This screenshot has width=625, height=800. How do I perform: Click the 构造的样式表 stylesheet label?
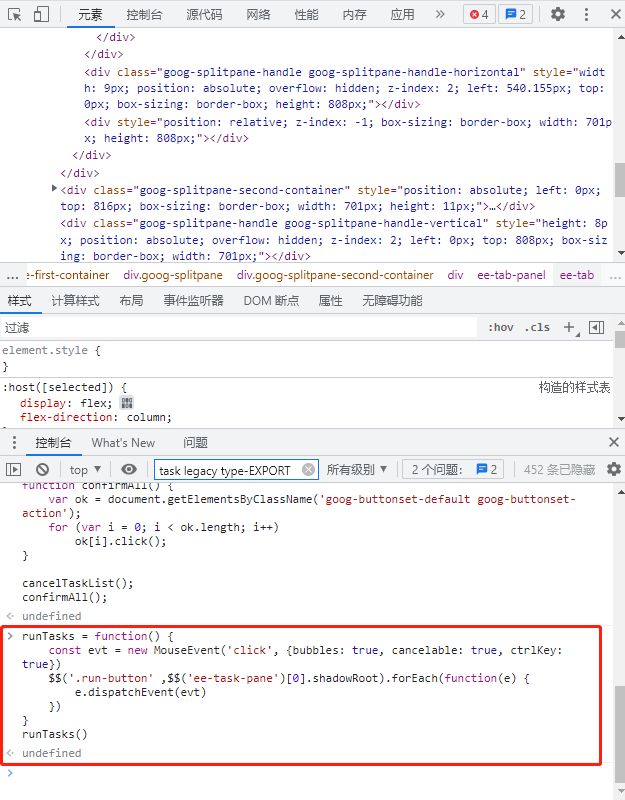574,388
